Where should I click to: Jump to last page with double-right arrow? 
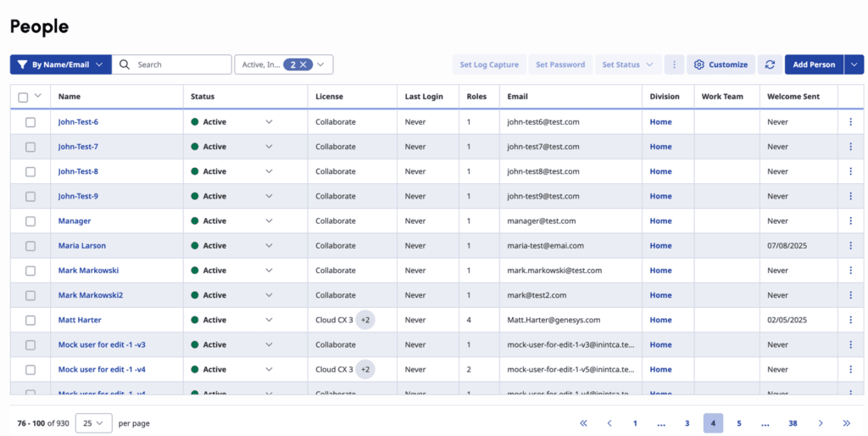pyautogui.click(x=847, y=423)
